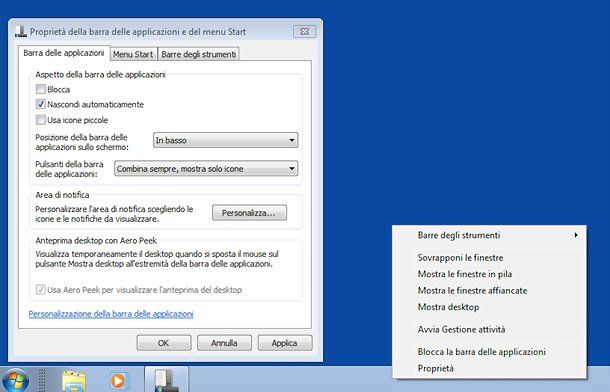Launch Windows Media Player from taskbar
The width and height of the screenshot is (610, 392).
(x=118, y=381)
